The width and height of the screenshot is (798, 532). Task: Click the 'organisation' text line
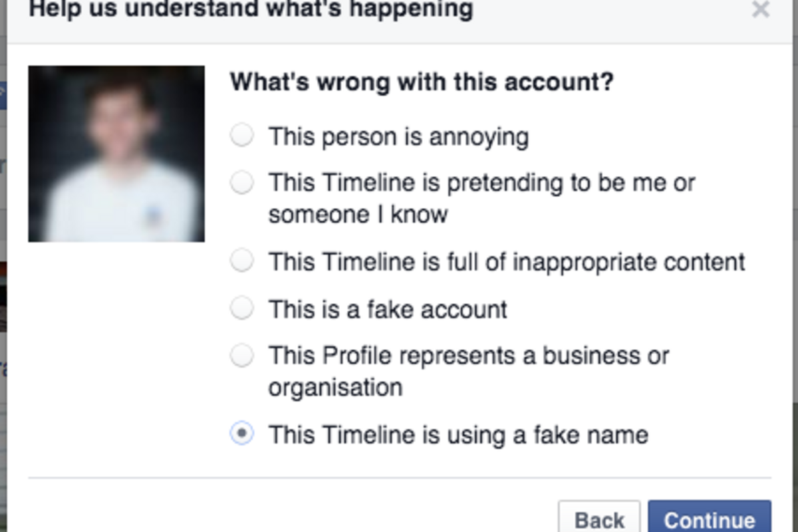335,387
